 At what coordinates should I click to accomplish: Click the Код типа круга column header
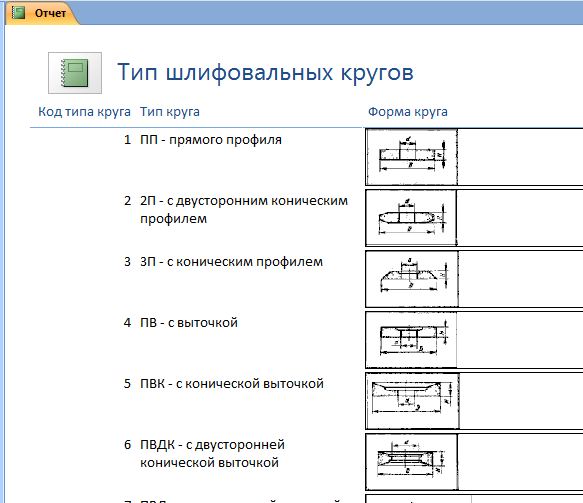point(84,112)
